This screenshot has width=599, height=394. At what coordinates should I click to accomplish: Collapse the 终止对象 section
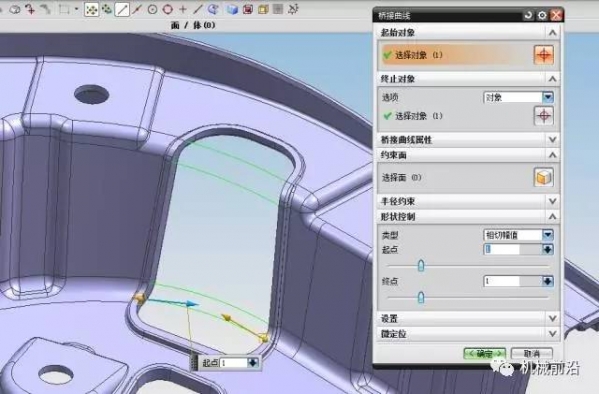(x=552, y=79)
